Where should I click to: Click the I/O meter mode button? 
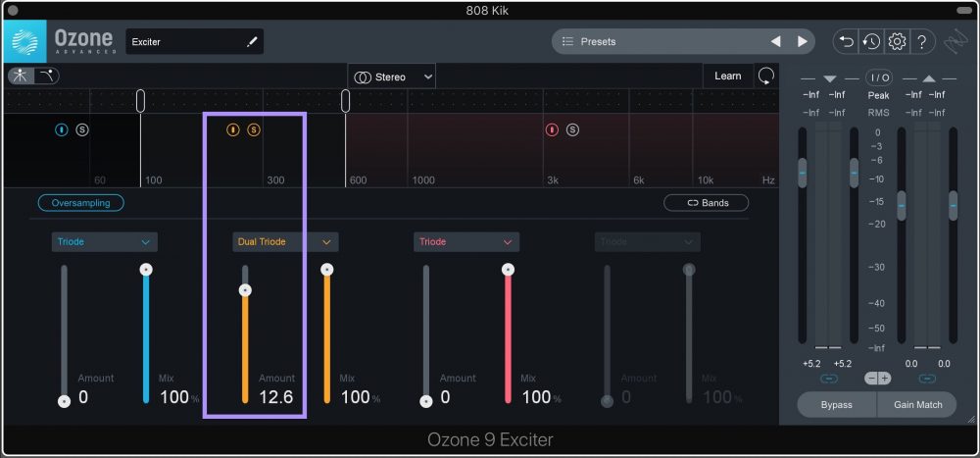coord(878,77)
